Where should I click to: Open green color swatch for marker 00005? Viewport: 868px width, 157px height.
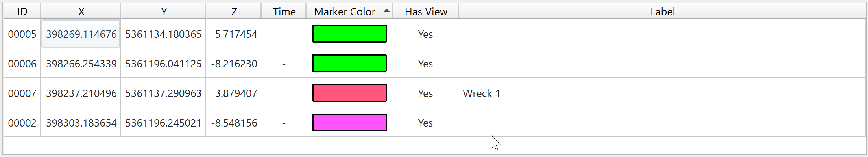tap(349, 34)
